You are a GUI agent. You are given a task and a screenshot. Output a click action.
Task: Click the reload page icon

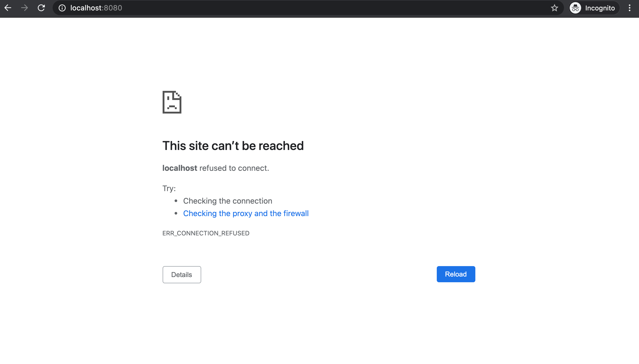click(x=41, y=8)
